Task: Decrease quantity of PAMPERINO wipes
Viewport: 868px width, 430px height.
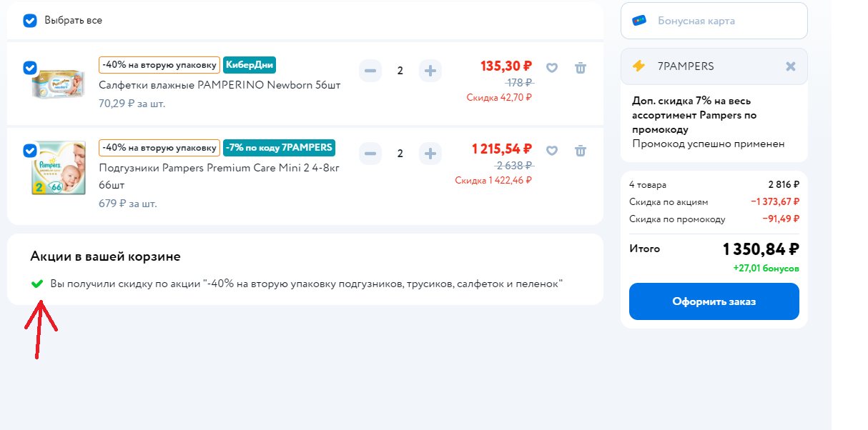Action: (x=370, y=71)
